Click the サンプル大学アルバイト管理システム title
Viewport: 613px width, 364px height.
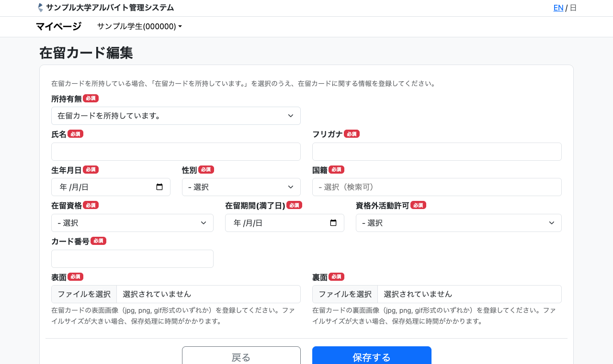pyautogui.click(x=110, y=8)
